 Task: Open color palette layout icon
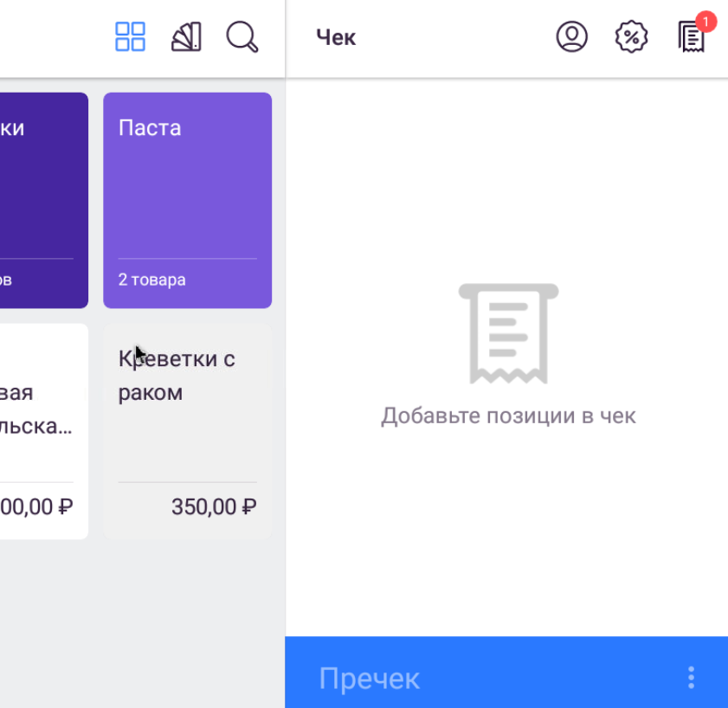tap(186, 36)
